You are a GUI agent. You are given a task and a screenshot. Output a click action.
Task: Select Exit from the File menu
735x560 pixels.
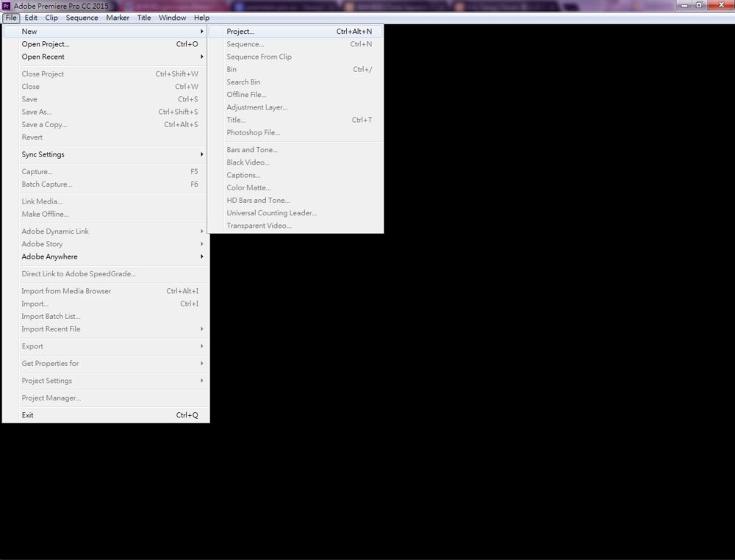[x=106, y=414]
